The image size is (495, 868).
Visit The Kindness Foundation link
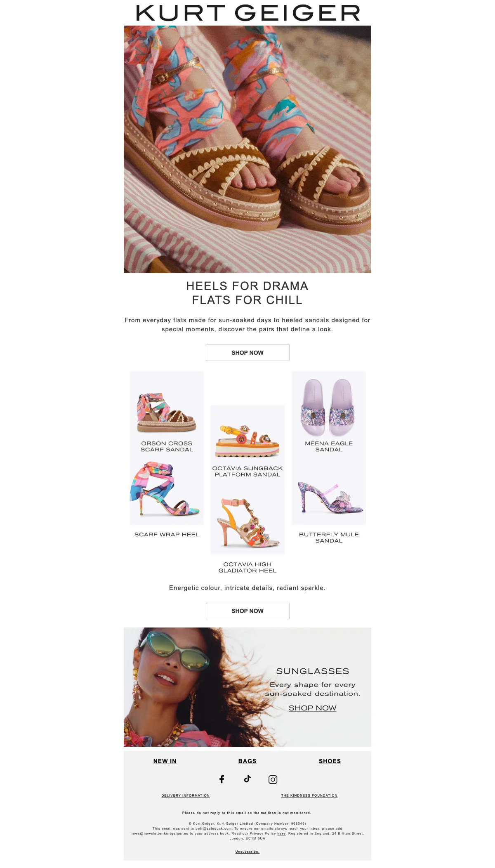coord(309,795)
